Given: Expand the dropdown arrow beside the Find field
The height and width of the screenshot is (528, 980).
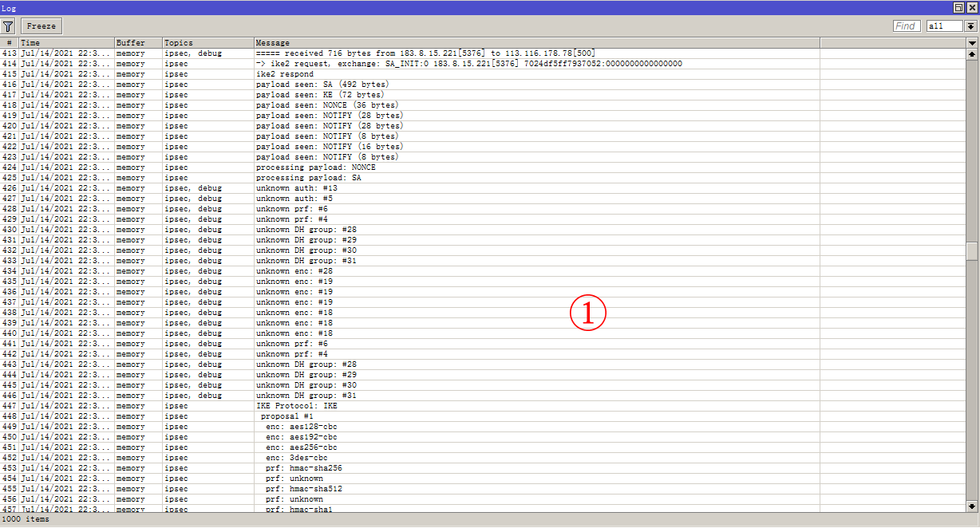Looking at the screenshot, I should pos(969,25).
